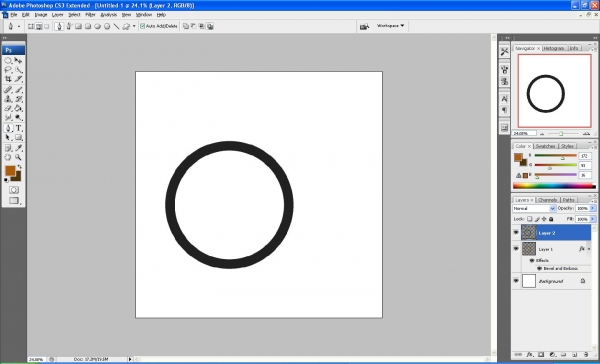Viewport: 600px width, 364px height.
Task: Open the Filter menu
Action: point(90,15)
